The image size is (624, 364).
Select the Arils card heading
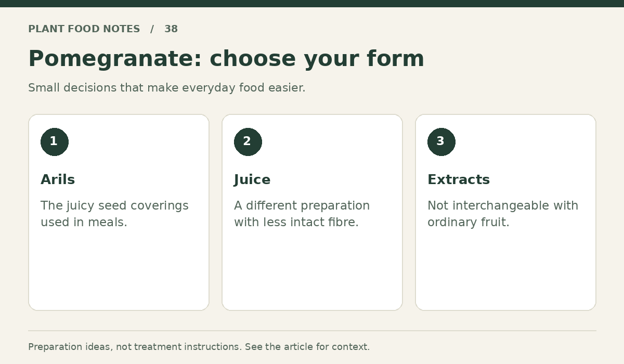(x=58, y=180)
